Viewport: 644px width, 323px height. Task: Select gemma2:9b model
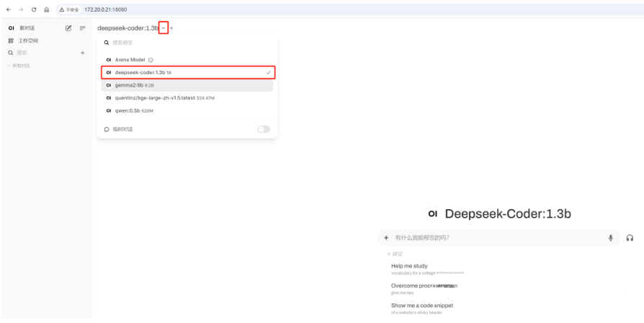(187, 85)
